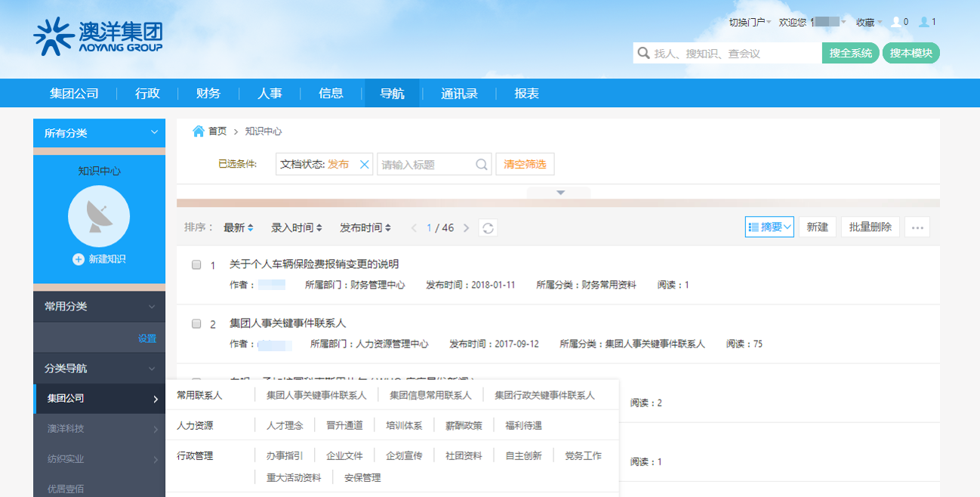Screen dimensions: 980x497
Task: Select 通讯录 in the top navigation
Action: point(459,94)
